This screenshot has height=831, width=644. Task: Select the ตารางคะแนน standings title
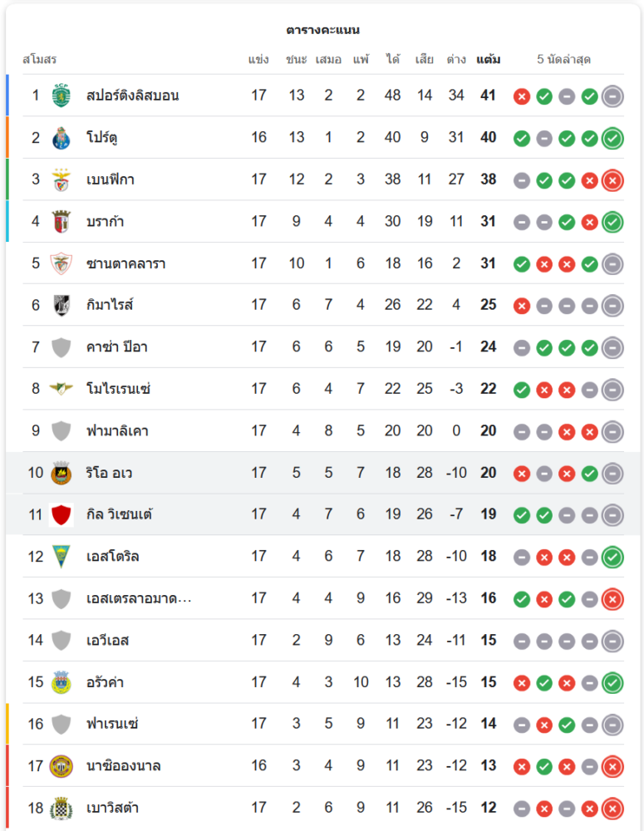click(322, 30)
